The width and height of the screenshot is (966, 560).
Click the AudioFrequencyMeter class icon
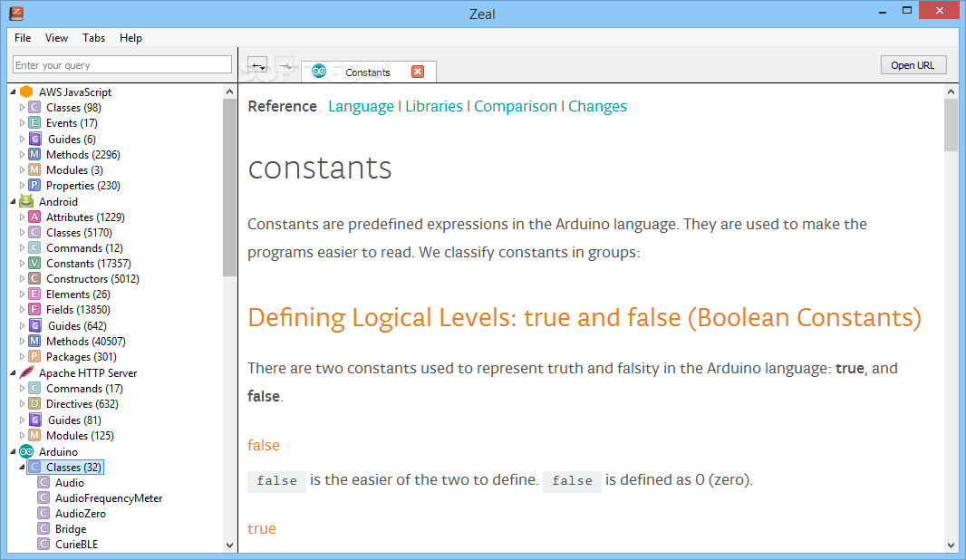[x=43, y=497]
